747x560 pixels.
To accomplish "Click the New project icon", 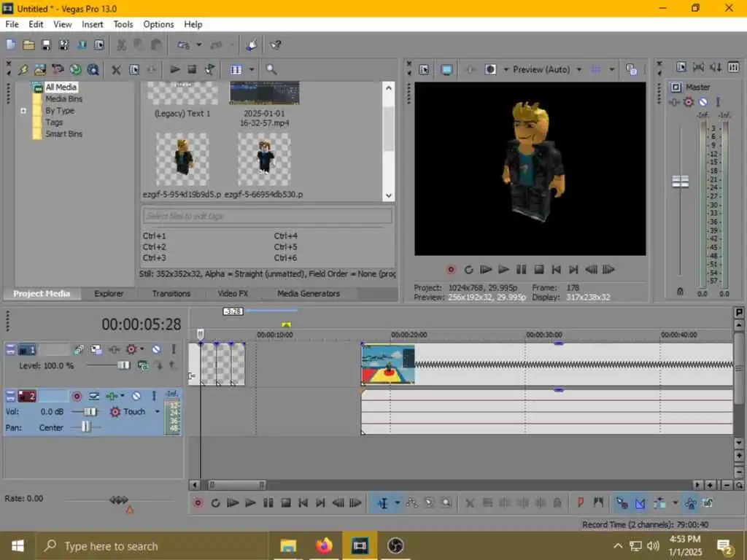I will pos(11,45).
